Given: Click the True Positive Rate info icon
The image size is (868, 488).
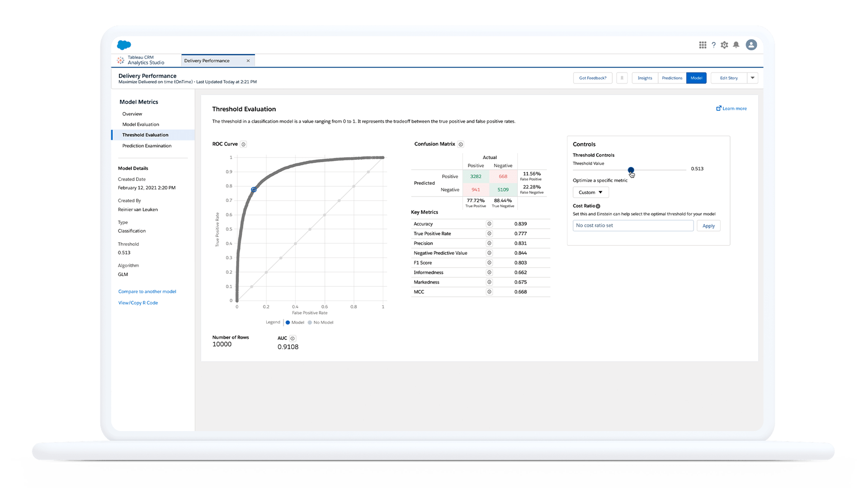Looking at the screenshot, I should [x=490, y=234].
